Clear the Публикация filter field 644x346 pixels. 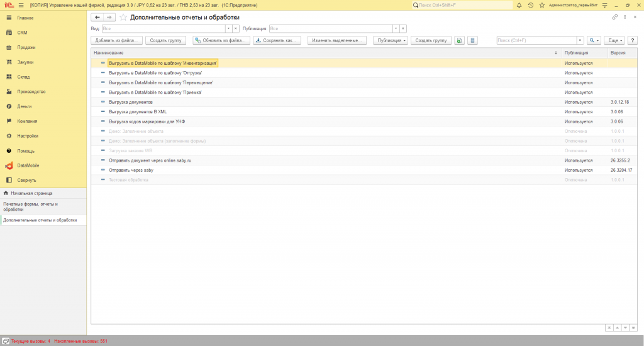[403, 29]
